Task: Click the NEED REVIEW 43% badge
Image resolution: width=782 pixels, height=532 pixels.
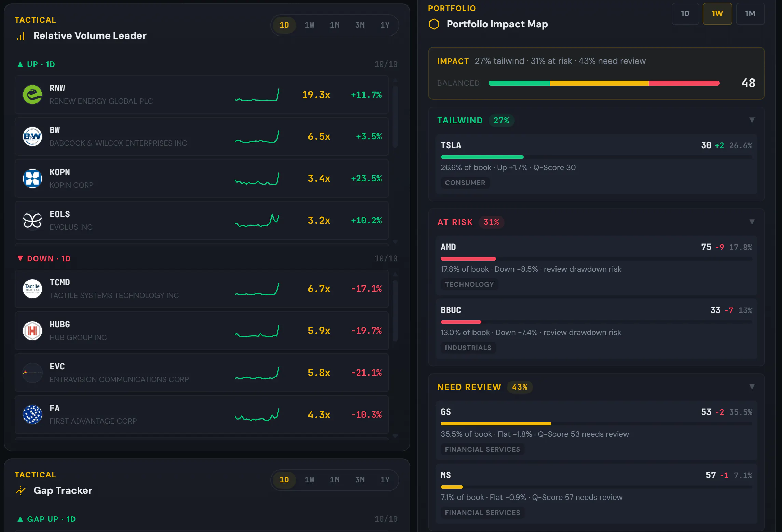Action: 520,387
